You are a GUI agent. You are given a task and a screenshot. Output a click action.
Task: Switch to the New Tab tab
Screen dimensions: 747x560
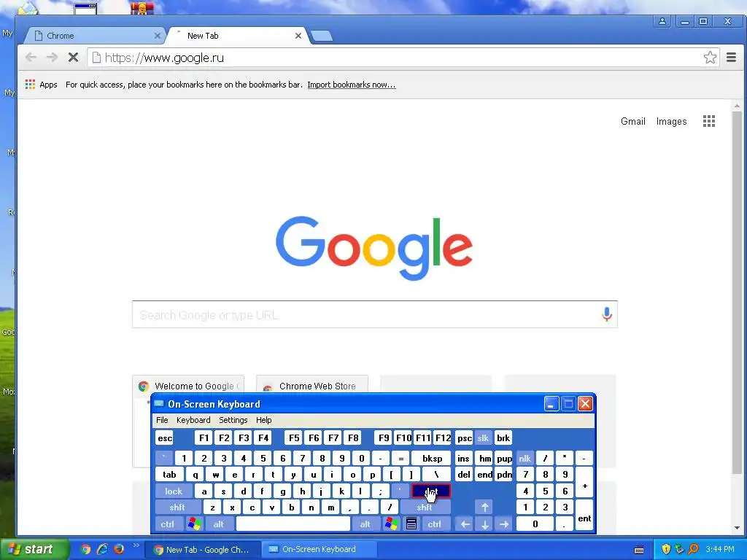pos(237,36)
